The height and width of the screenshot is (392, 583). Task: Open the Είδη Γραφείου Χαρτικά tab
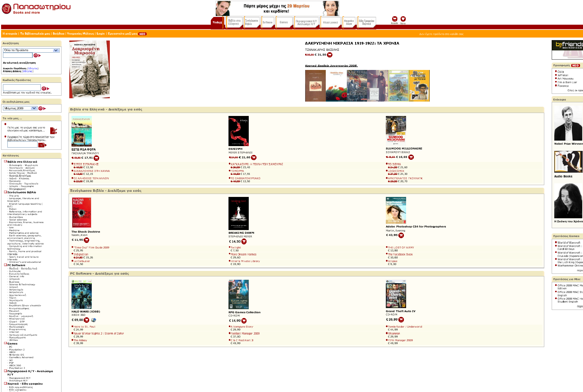coord(367,22)
